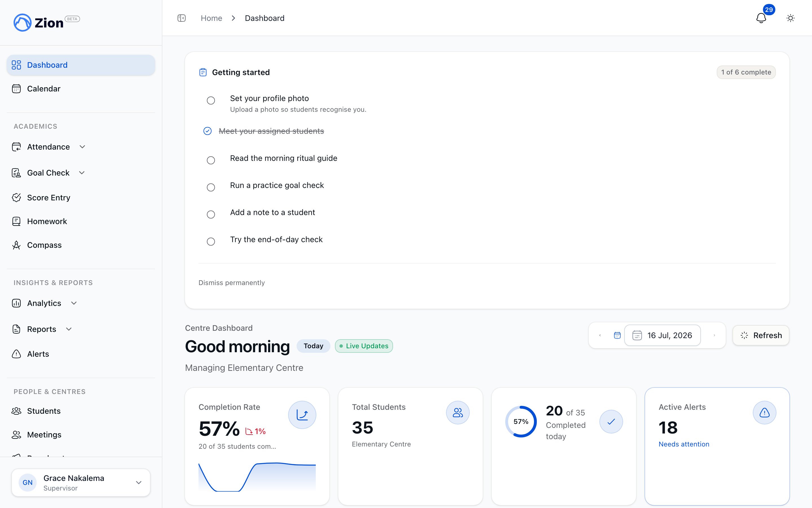Click the Needs attention link

[x=684, y=444]
